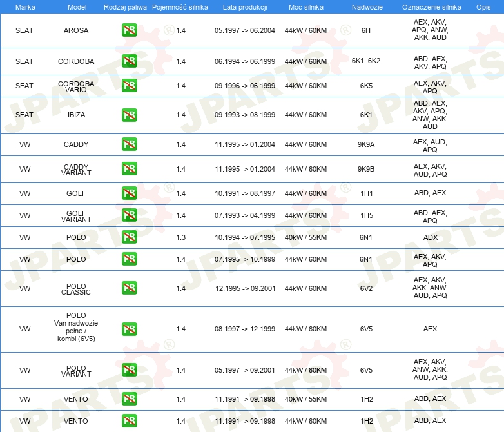Select the POLO VARIANT model cell
The image size is (504, 432).
tap(76, 371)
